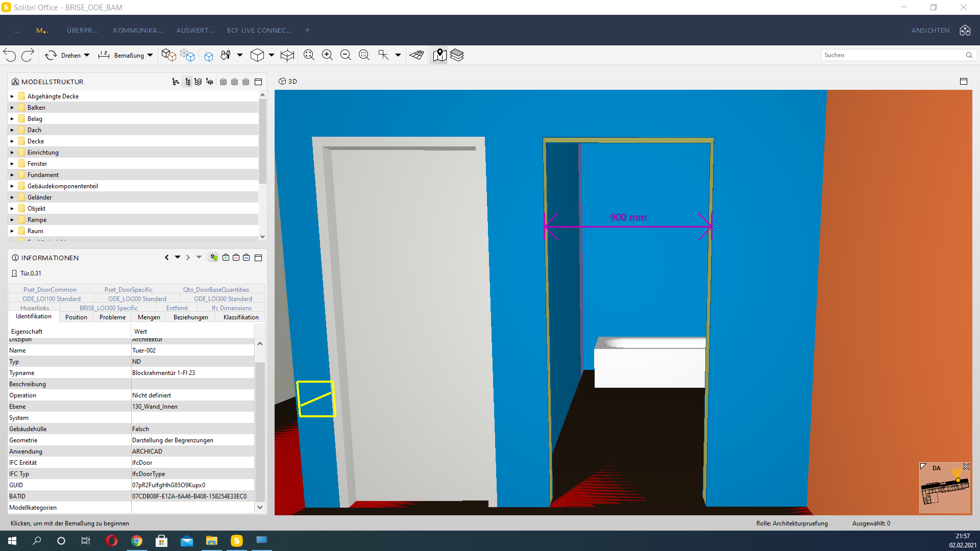Remove from selection basket in Informationen

pyautogui.click(x=236, y=258)
